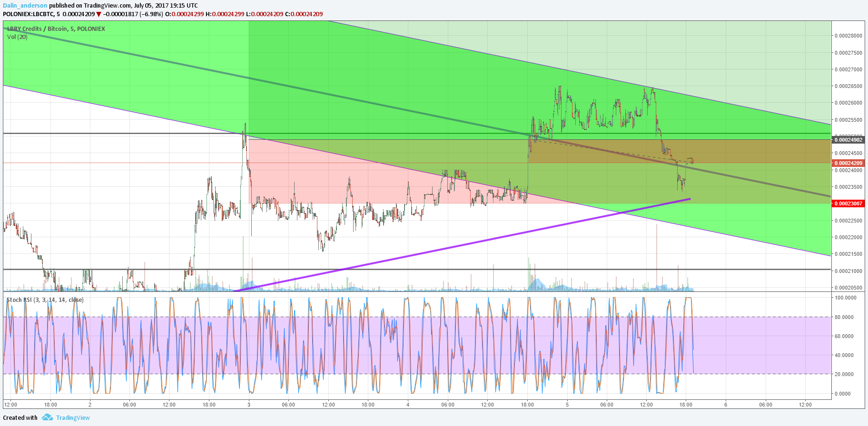The width and height of the screenshot is (868, 426).
Task: Select the pink short position box
Action: 387,171
